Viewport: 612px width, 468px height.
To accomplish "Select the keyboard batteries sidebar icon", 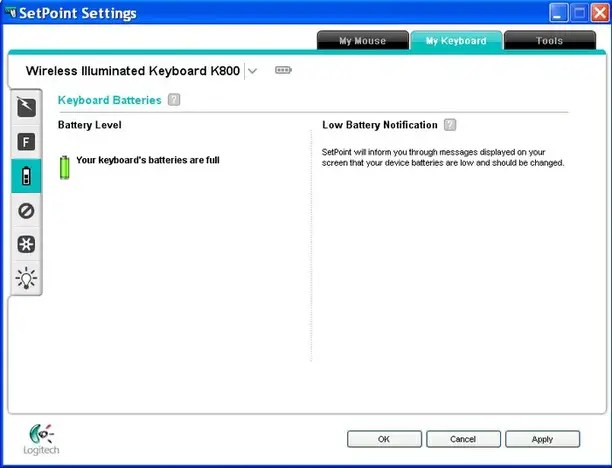I will (x=26, y=176).
